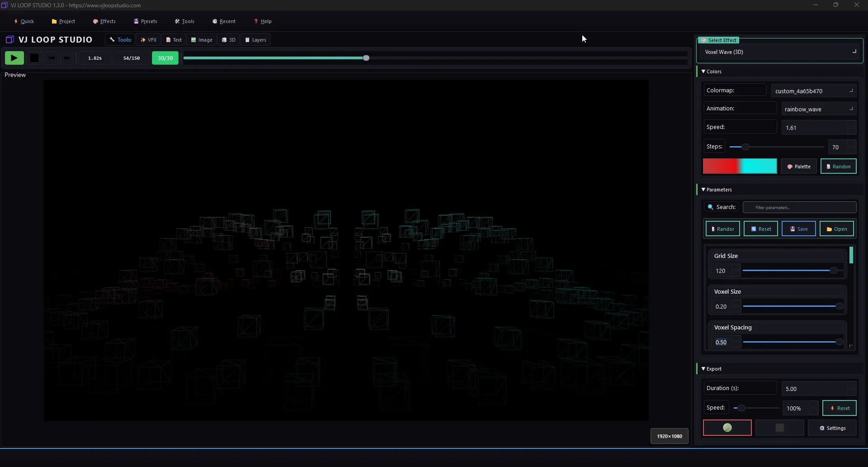Open the Presets menu
Screen dimensions: 868x467
pos(146,21)
